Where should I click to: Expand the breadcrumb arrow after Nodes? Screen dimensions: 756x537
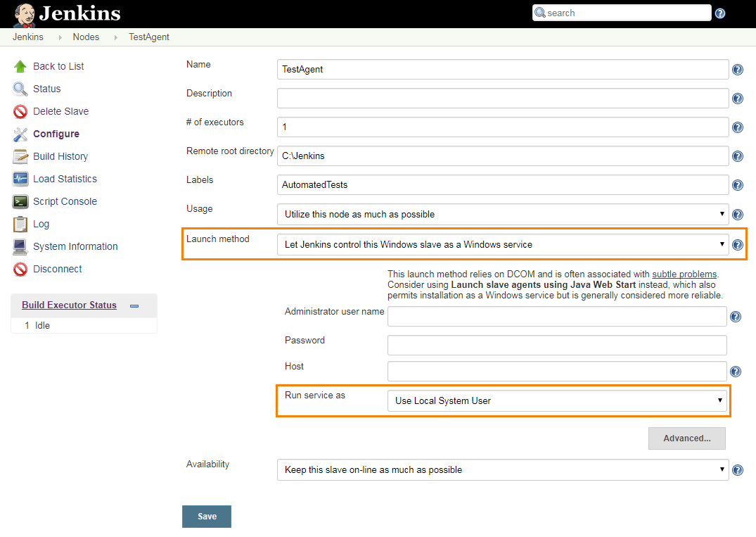[x=116, y=37]
